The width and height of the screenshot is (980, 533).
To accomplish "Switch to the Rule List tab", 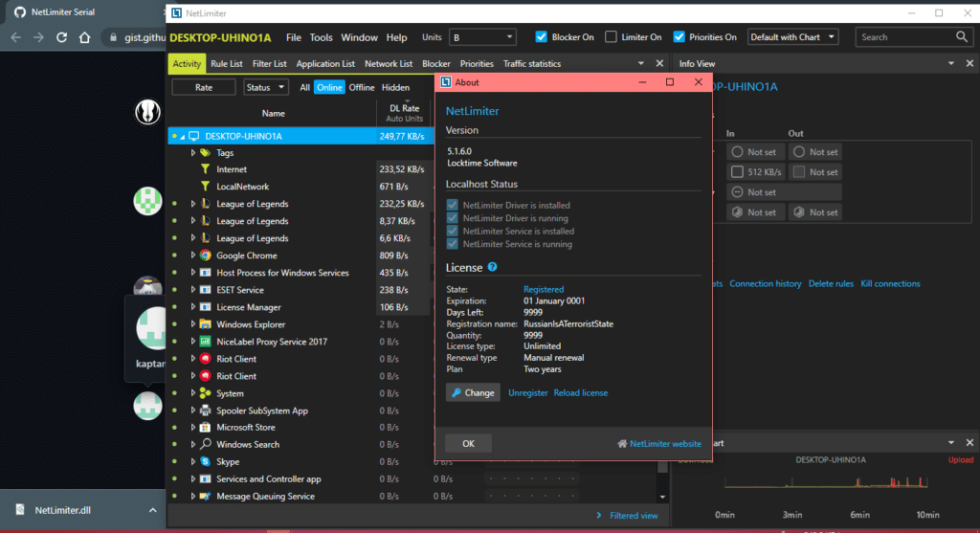I will pyautogui.click(x=226, y=64).
